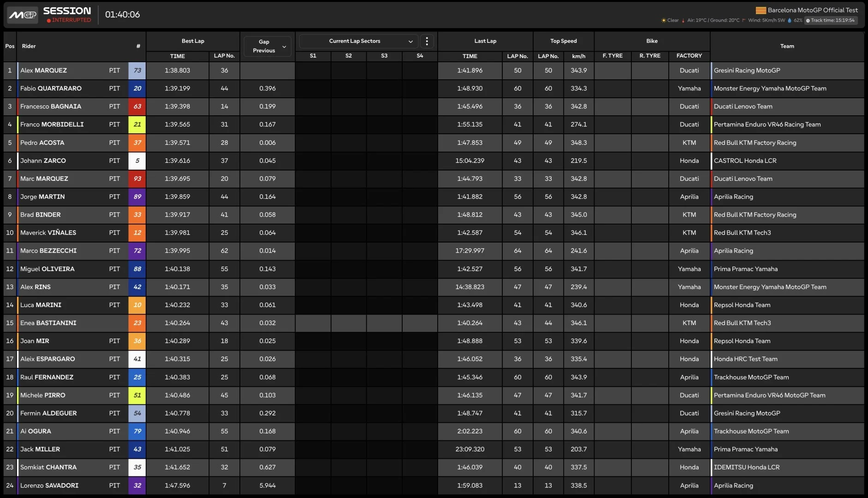Click Miller's last lap time 23:09.320

(470, 449)
